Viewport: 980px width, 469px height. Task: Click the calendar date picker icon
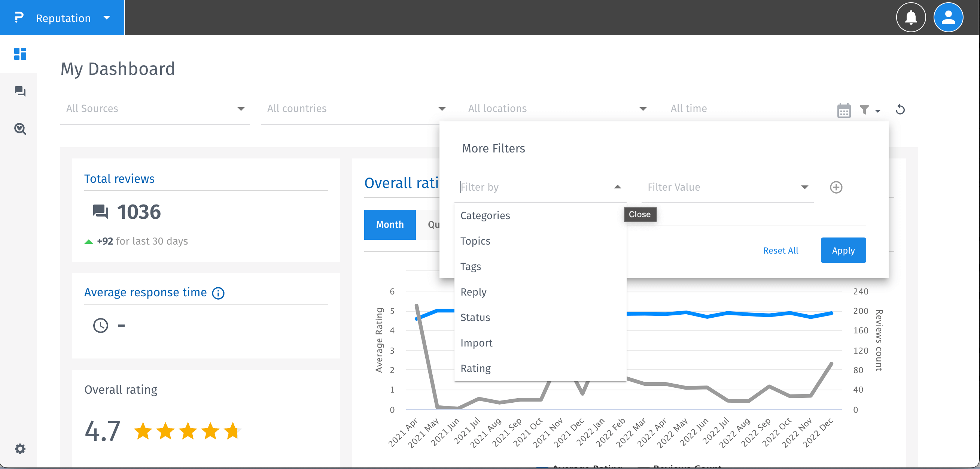(x=844, y=111)
